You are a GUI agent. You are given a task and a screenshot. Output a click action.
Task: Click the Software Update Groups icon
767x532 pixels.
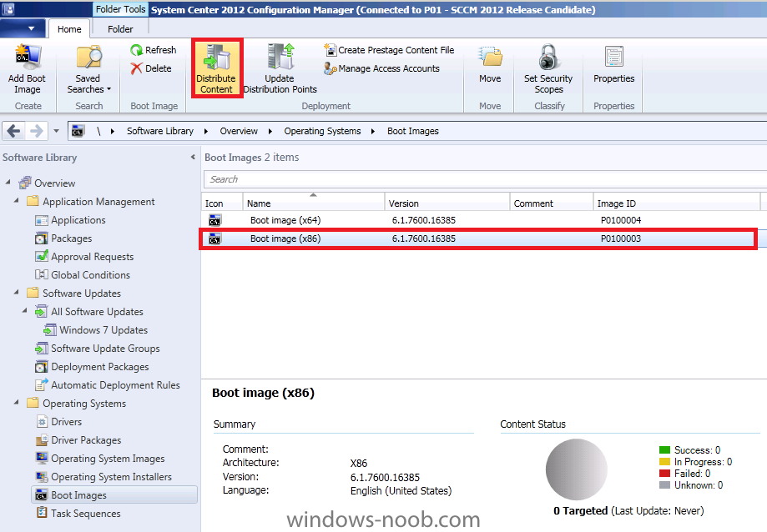[42, 349]
